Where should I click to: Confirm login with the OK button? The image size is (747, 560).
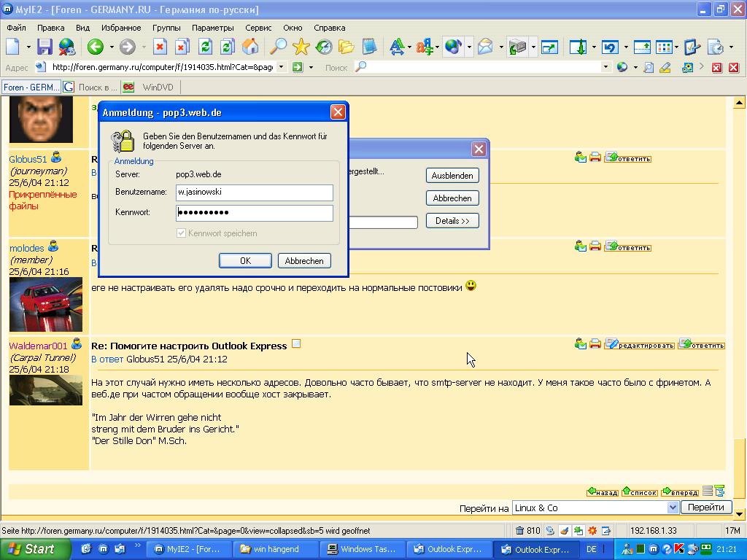coord(245,260)
